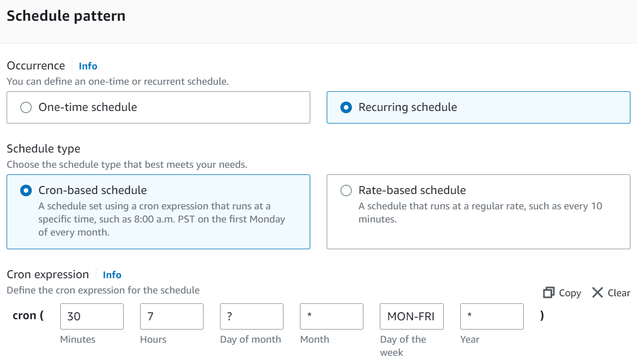
Task: Select the Recurring schedule radio button
Action: [346, 107]
